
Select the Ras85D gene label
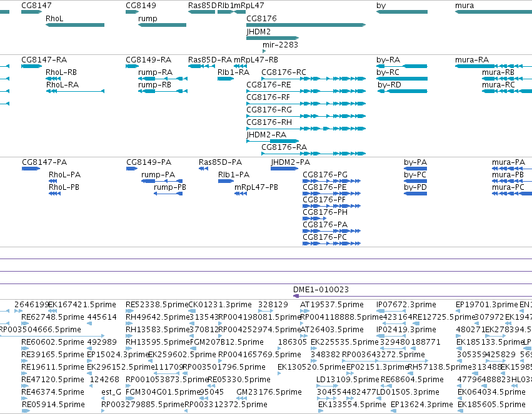click(202, 6)
